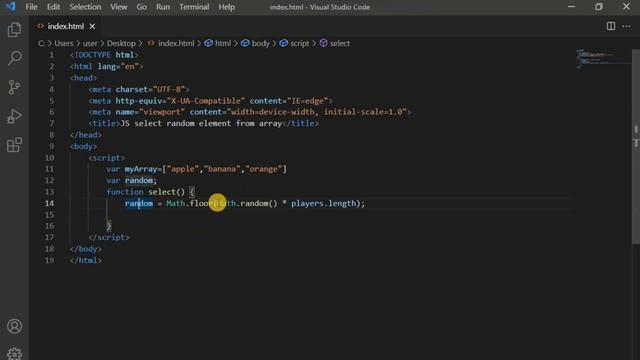
Task: Click the Users breadcrumb segment
Action: [64, 43]
